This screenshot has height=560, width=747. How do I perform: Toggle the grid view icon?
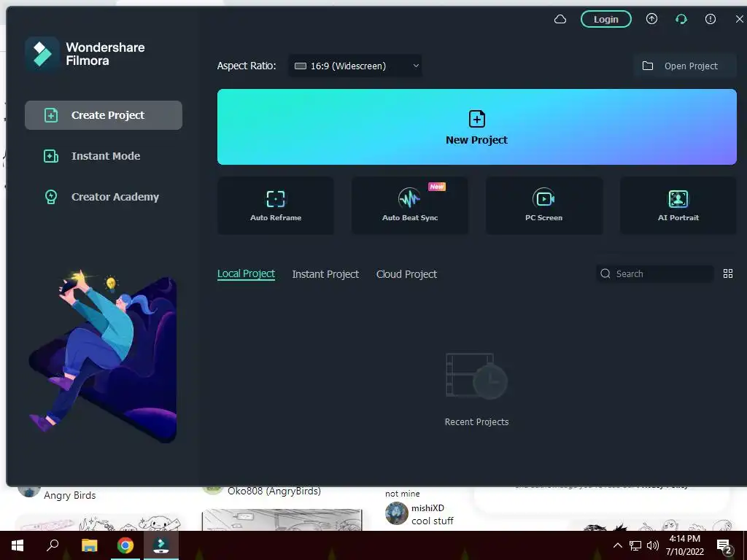click(x=728, y=274)
